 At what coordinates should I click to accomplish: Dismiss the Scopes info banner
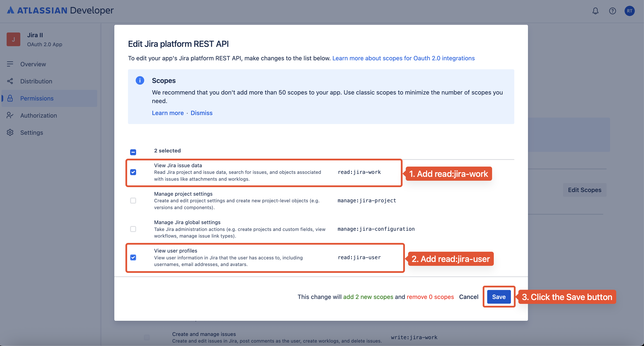pyautogui.click(x=201, y=113)
